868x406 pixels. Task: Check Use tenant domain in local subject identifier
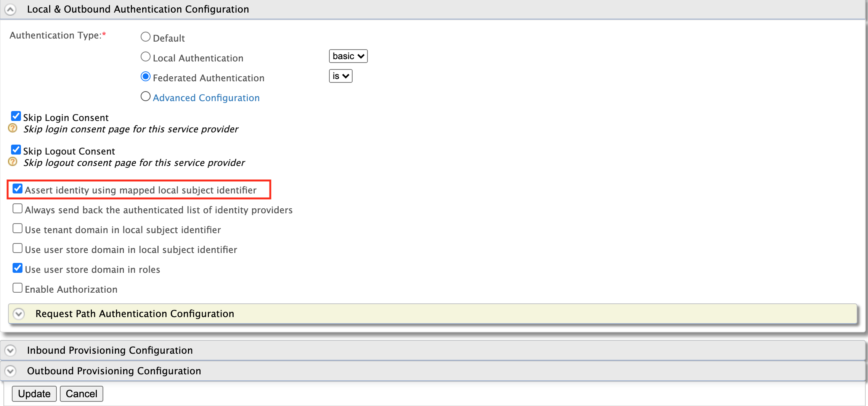pos(18,228)
